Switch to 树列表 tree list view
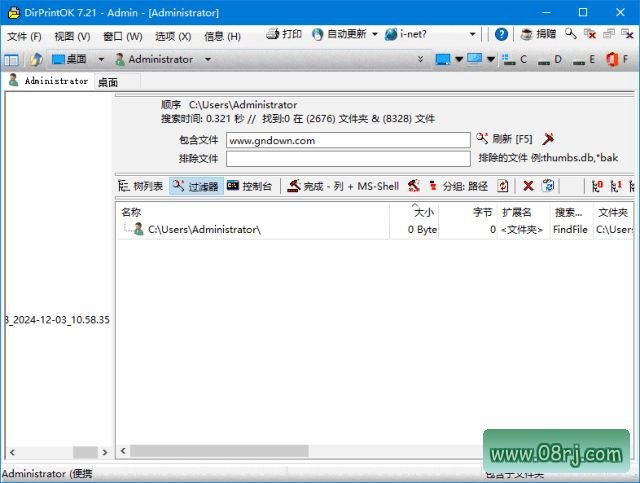This screenshot has width=640, height=483. tap(141, 186)
